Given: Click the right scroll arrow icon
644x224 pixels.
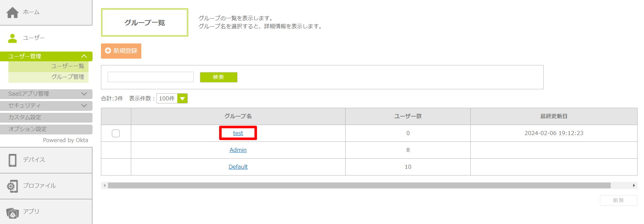Looking at the screenshot, I should (x=634, y=186).
